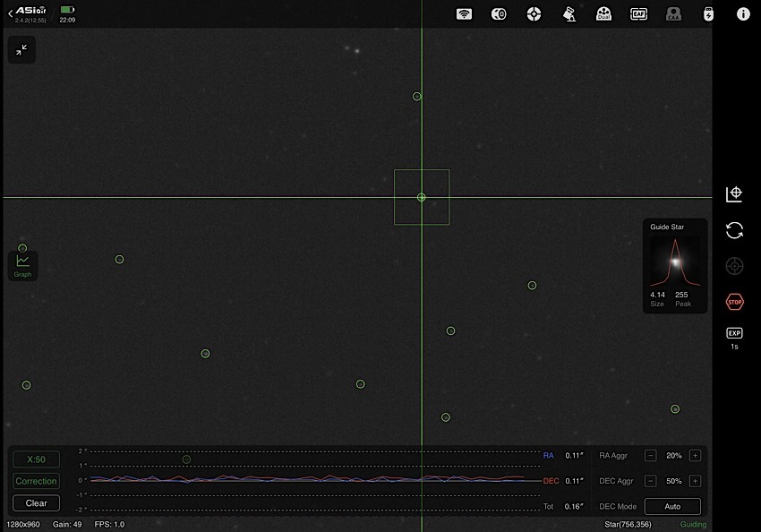Screen dimensions: 761x532
Task: Open the Wi-Fi settings icon
Action: tap(464, 13)
